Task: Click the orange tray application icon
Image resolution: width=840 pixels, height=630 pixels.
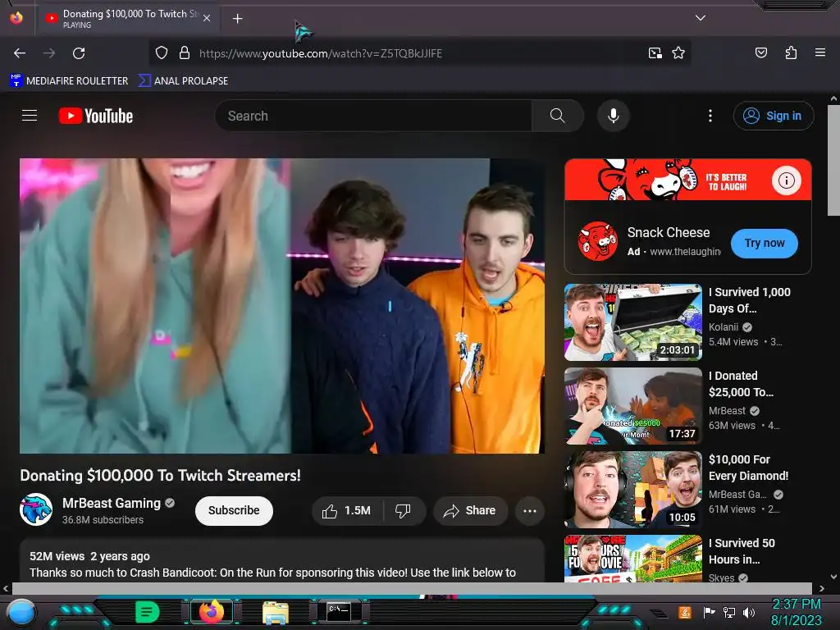Action: coord(685,612)
